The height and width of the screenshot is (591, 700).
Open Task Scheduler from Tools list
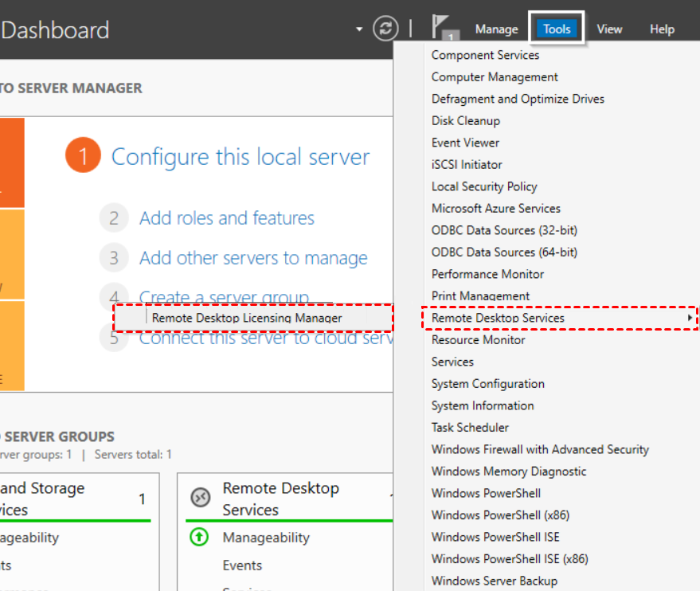pos(470,428)
